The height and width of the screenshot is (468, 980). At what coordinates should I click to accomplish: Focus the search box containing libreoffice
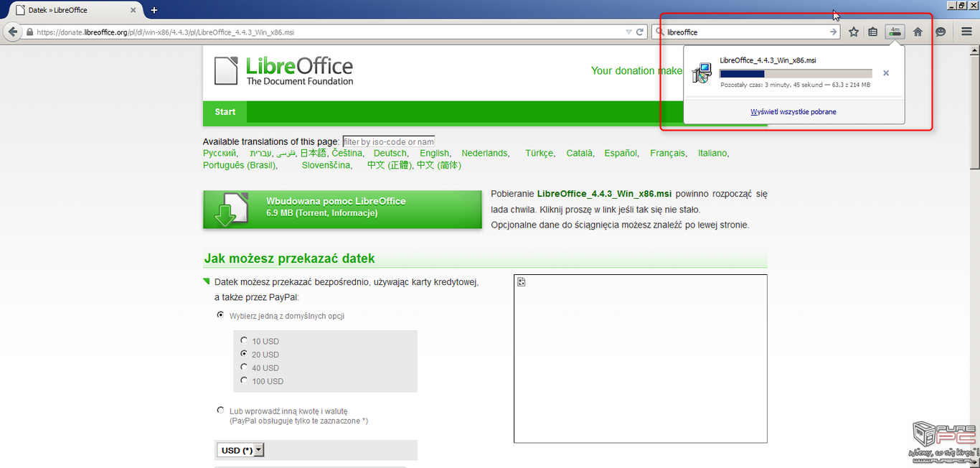point(746,32)
